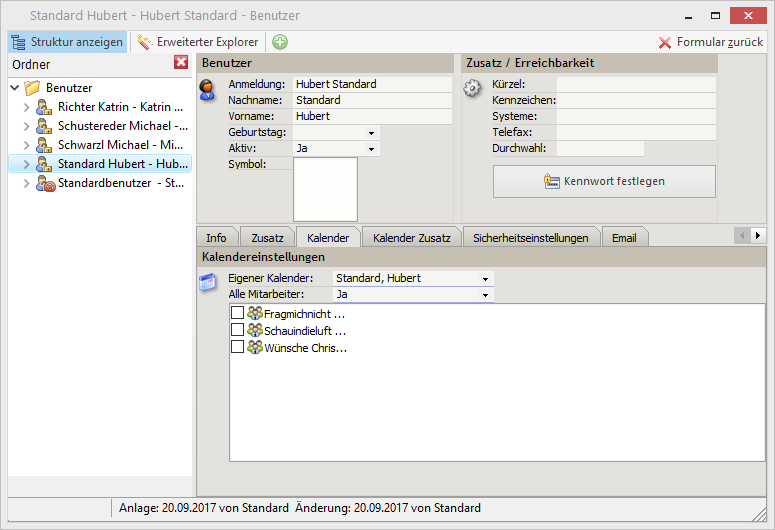Click the user avatar icon beside Anmeldung
Screen dimensions: 775x530
pyautogui.click(x=208, y=88)
